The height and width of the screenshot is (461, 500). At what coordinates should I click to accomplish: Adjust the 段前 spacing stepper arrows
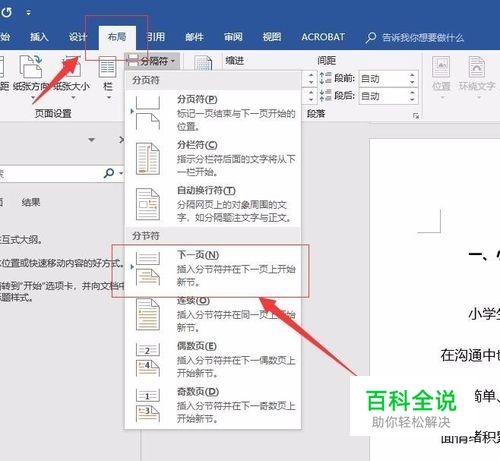click(x=412, y=79)
